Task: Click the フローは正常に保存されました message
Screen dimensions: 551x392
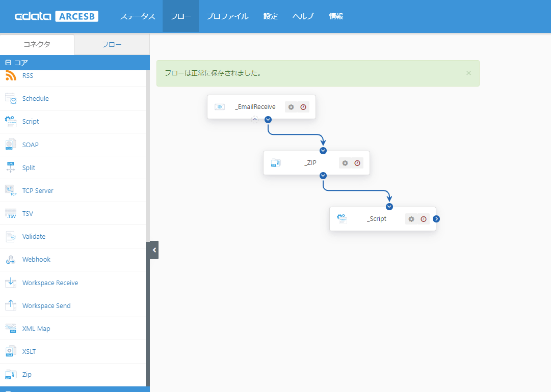Action: pos(213,73)
